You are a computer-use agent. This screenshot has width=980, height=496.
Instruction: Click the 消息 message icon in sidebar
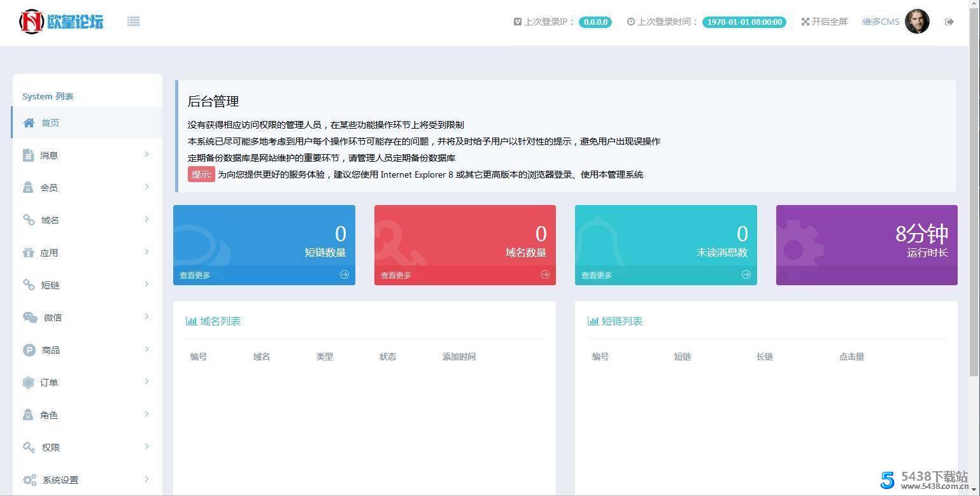point(29,155)
